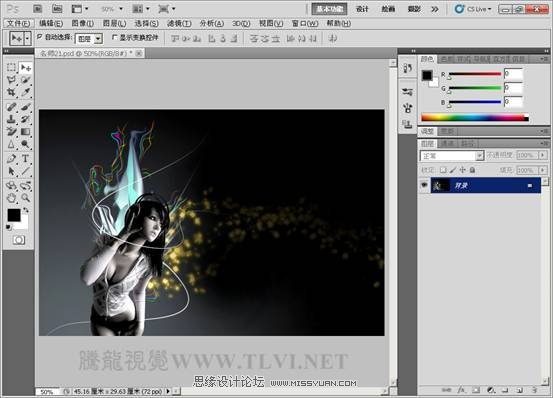Select the Rectangular Marquee tool
The height and width of the screenshot is (398, 553).
11,67
